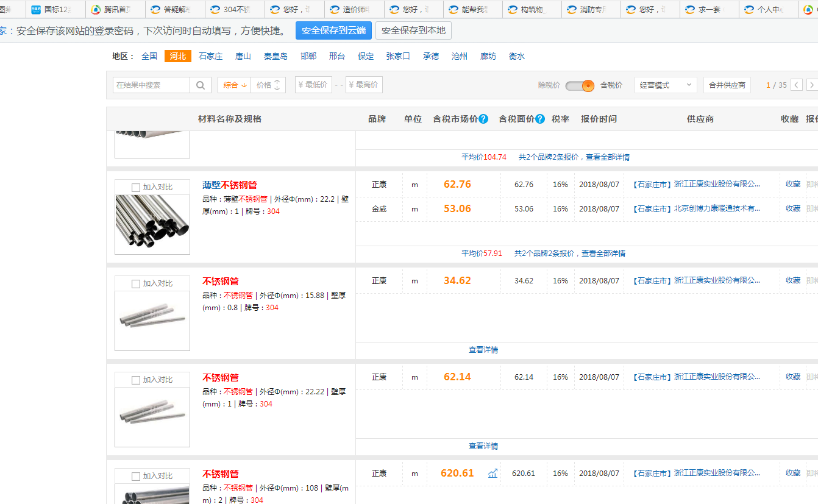Switch to the 304不锈 browser tab
The image size is (818, 504).
234,10
